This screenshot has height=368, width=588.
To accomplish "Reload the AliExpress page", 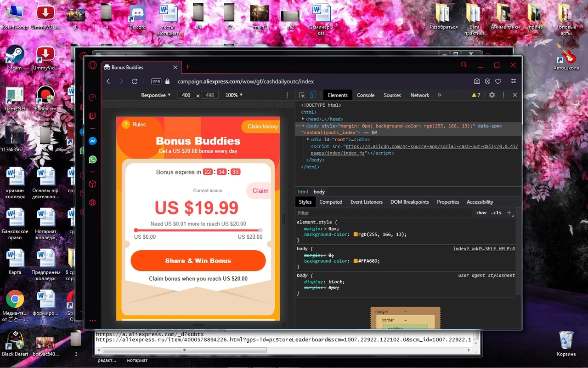I will tap(135, 81).
